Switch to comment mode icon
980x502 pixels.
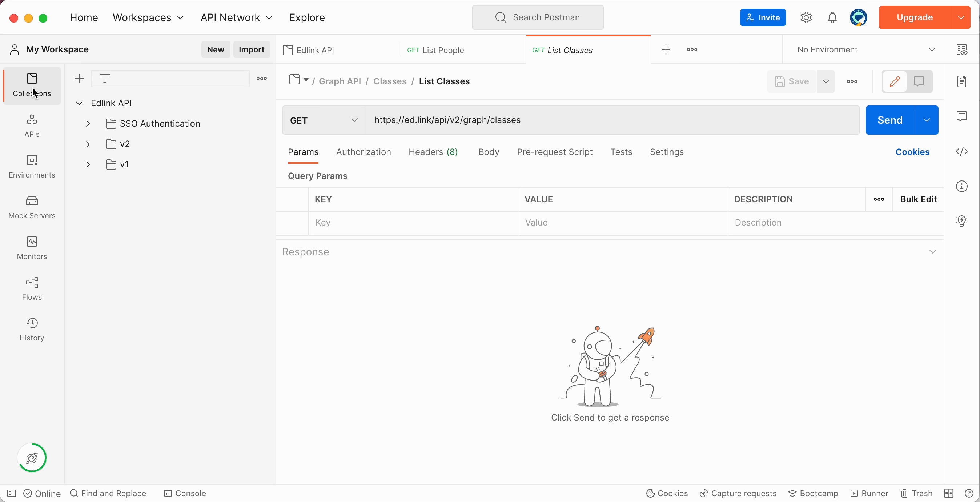[919, 81]
